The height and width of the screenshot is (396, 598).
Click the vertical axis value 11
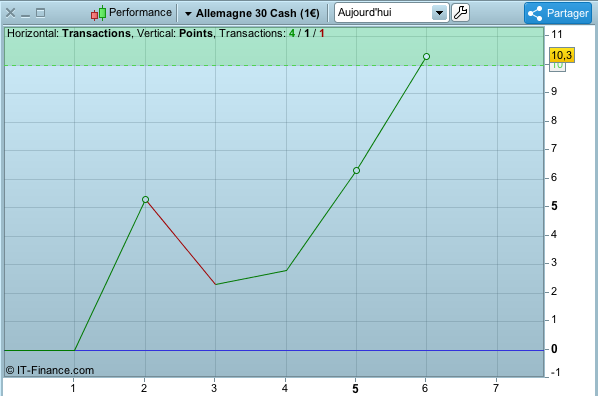(x=557, y=34)
